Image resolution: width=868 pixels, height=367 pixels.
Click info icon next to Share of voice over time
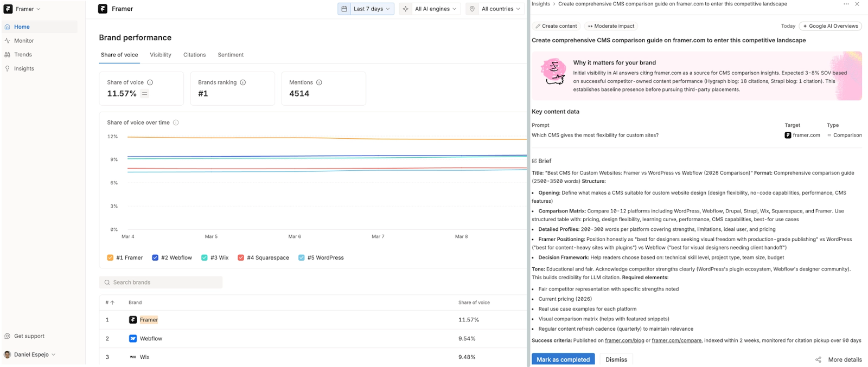point(176,123)
